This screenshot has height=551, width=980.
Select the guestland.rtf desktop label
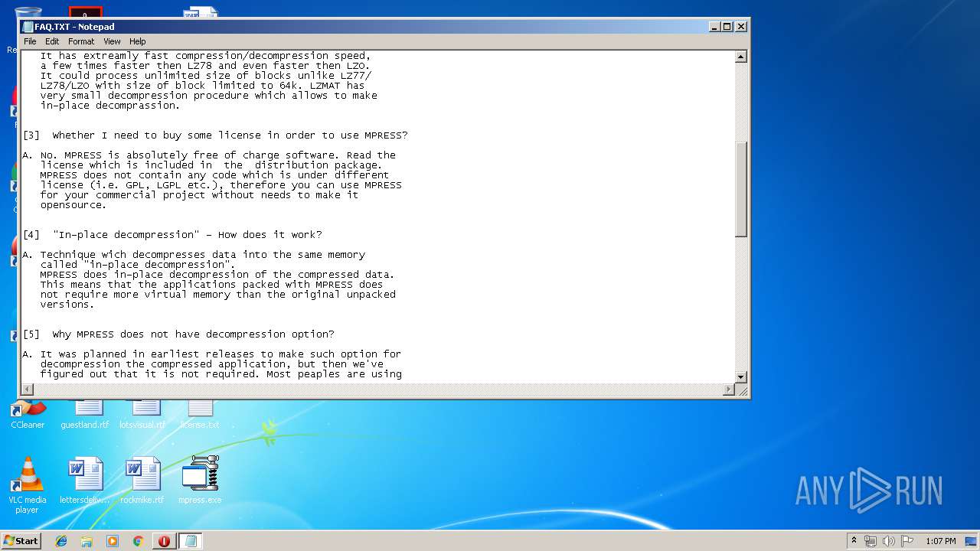(x=85, y=425)
